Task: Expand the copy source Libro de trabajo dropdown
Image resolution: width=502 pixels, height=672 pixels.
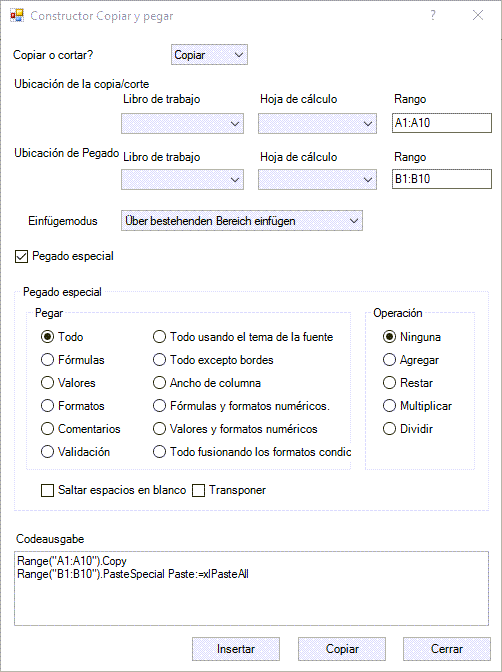Action: click(182, 123)
